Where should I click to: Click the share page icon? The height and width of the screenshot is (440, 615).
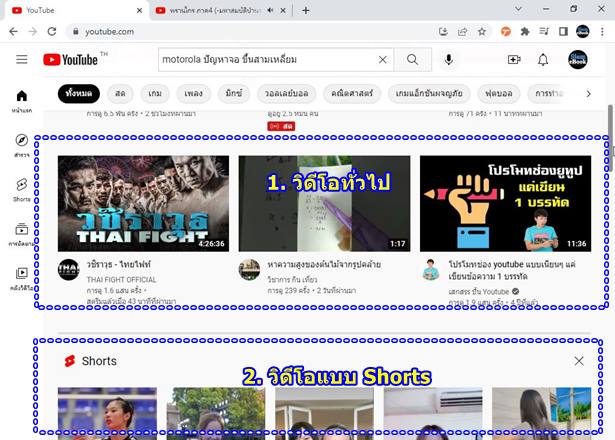(x=463, y=31)
